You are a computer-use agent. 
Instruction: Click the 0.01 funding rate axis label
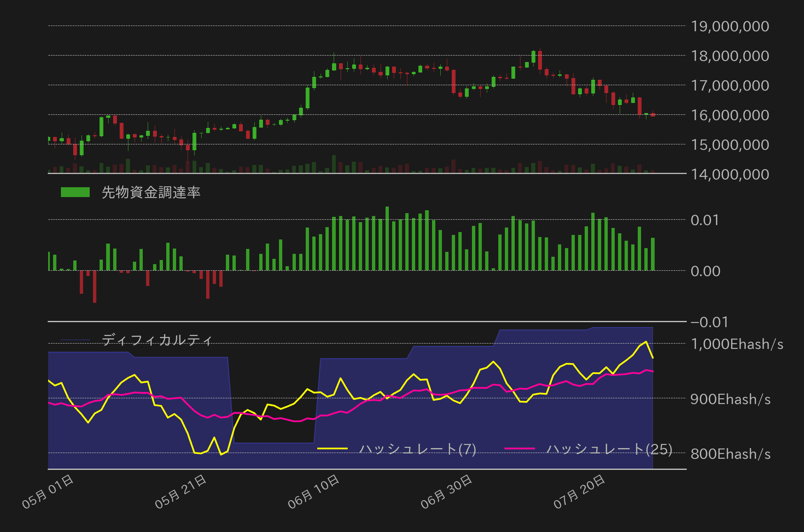pos(705,220)
